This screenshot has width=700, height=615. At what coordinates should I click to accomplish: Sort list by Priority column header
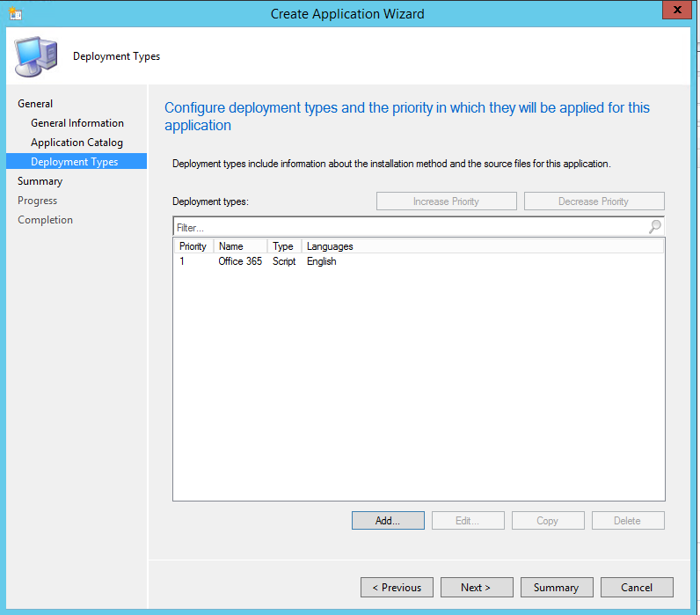(193, 246)
